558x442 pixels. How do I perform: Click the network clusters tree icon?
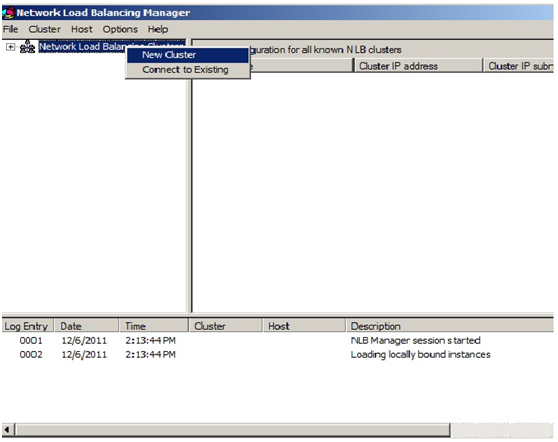point(27,47)
